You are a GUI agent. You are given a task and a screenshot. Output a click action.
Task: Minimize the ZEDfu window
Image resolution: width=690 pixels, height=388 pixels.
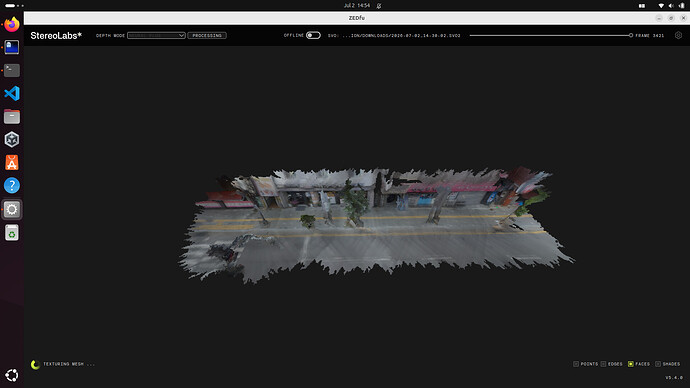click(659, 18)
